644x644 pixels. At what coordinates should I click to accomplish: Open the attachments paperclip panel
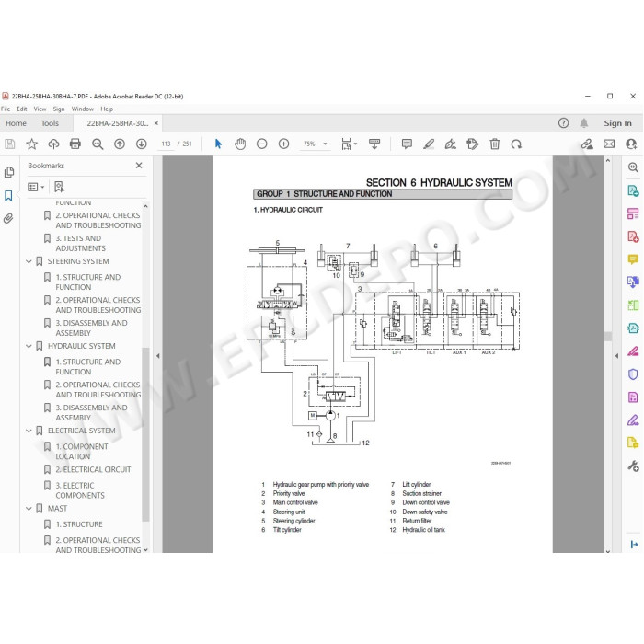(8, 218)
